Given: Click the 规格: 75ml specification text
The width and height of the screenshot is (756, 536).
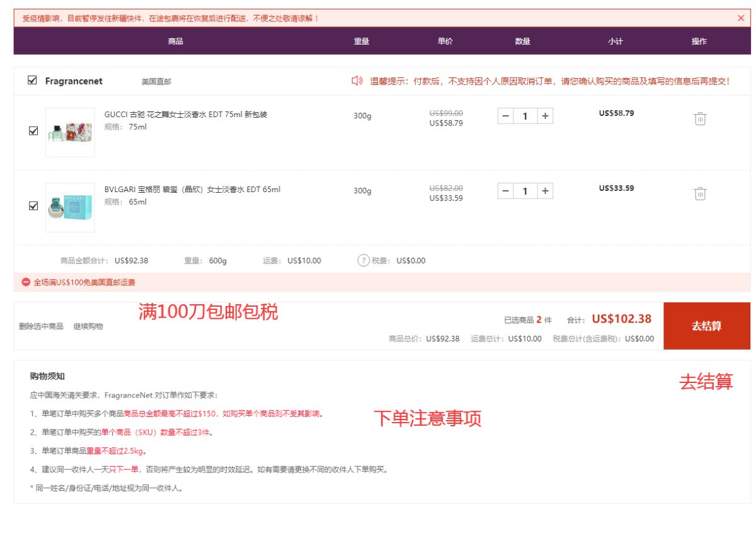Looking at the screenshot, I should [x=125, y=127].
